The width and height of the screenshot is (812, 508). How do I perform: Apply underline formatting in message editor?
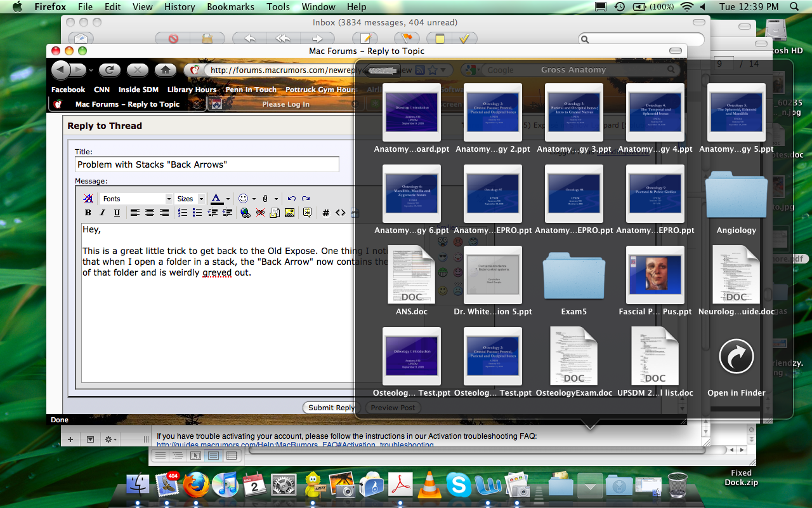pos(117,213)
